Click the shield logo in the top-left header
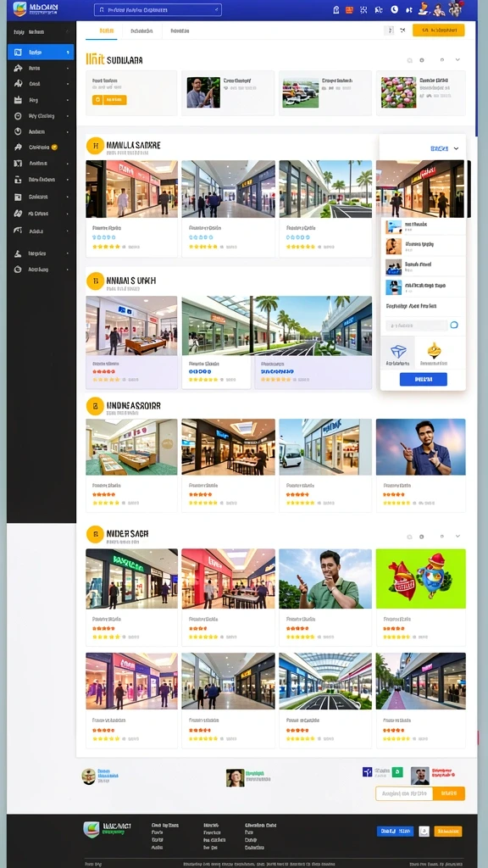The height and width of the screenshot is (868, 488). [20, 9]
